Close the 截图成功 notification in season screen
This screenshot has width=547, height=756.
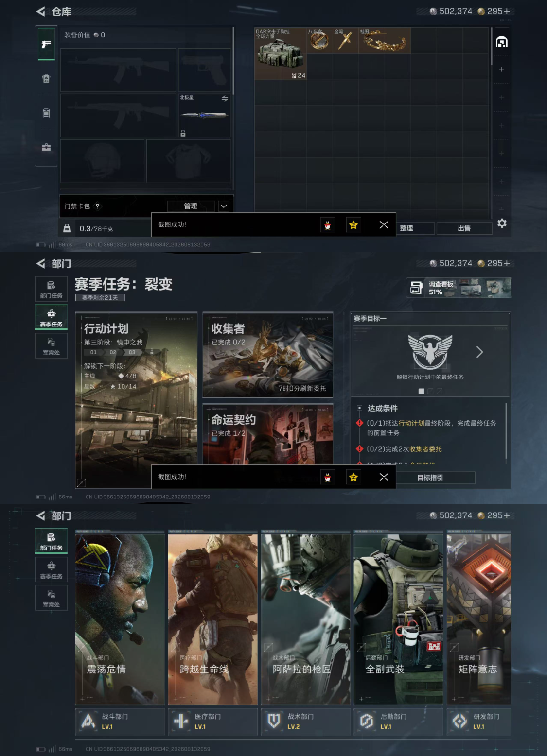point(384,477)
